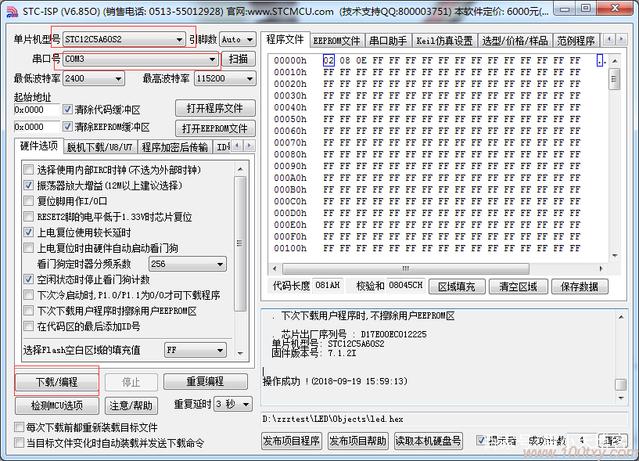Click the hex view horizontal scrollbar thumb
The width and height of the screenshot is (639, 461).
(x=405, y=269)
